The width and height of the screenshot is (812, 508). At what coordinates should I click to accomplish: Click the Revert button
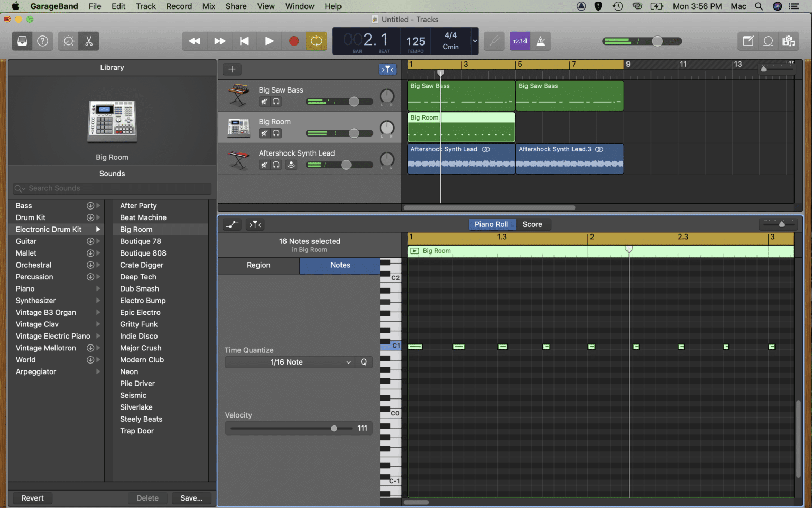(x=32, y=498)
